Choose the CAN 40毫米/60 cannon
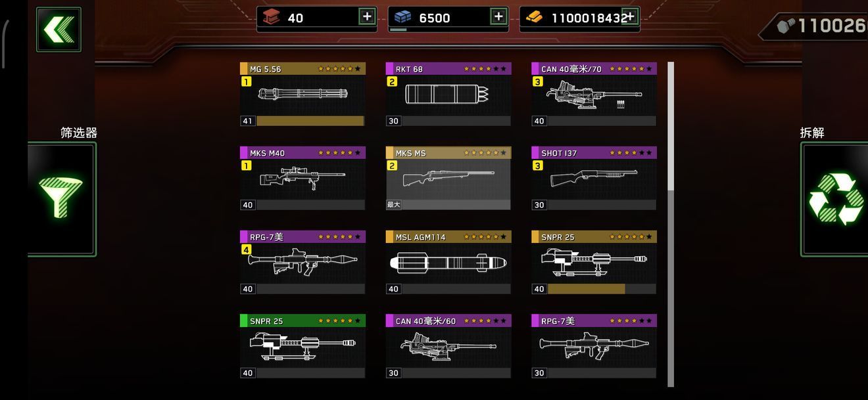Image resolution: width=868 pixels, height=400 pixels. click(448, 347)
